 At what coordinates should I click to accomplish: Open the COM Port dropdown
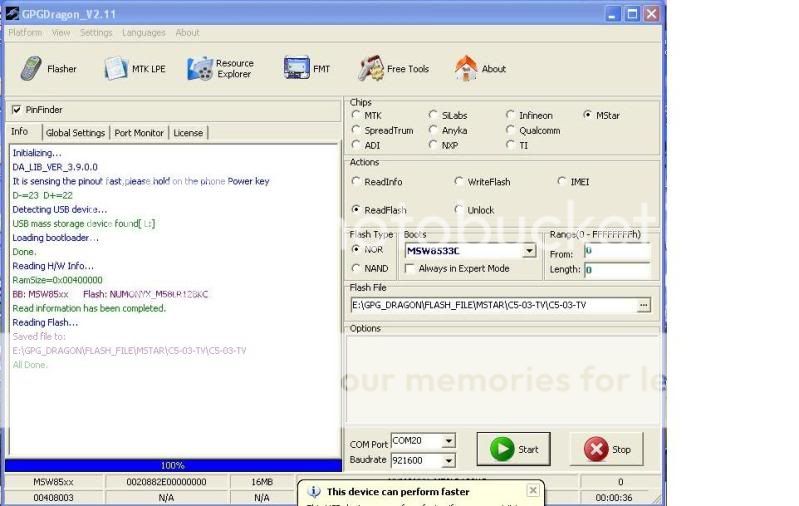click(448, 441)
